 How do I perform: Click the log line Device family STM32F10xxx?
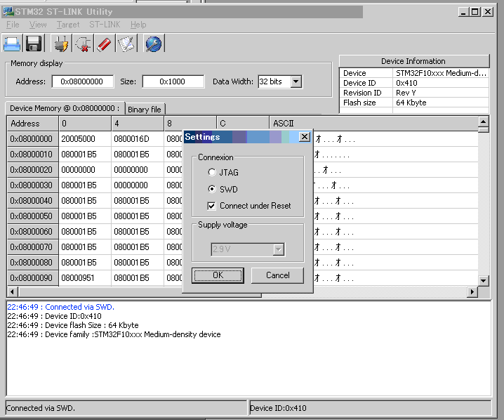click(114, 334)
